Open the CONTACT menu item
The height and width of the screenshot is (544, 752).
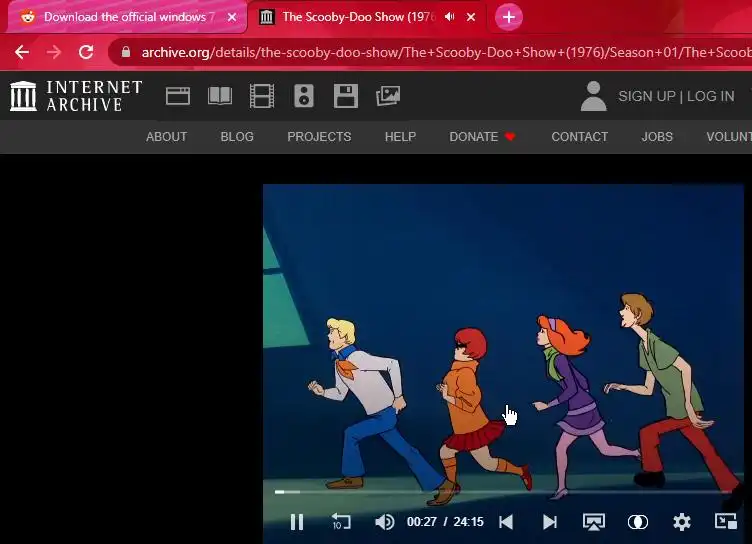pyautogui.click(x=579, y=137)
